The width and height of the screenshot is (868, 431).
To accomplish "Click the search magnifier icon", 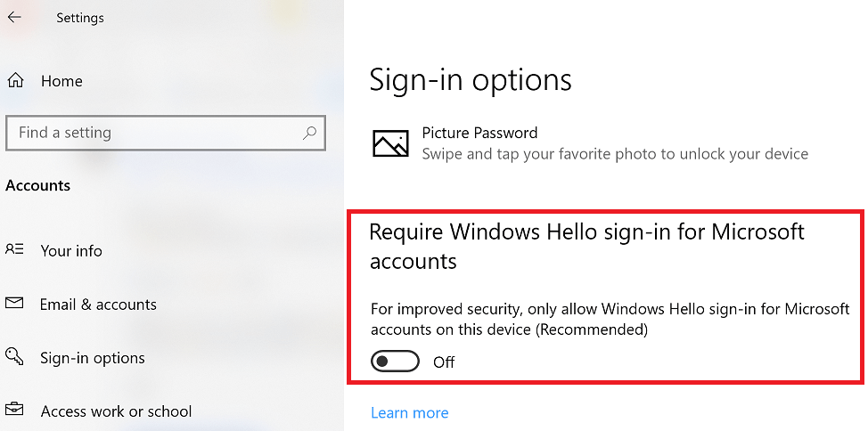I will (x=309, y=133).
